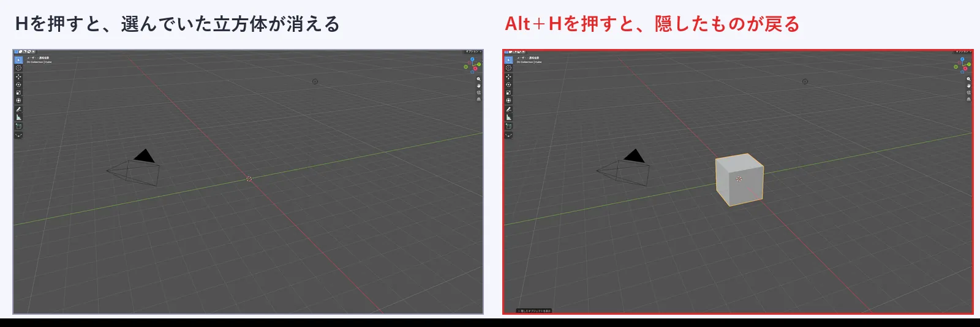Select the Rotate tool in the H-key viewport
The height and width of the screenshot is (327, 980).
tap(18, 85)
